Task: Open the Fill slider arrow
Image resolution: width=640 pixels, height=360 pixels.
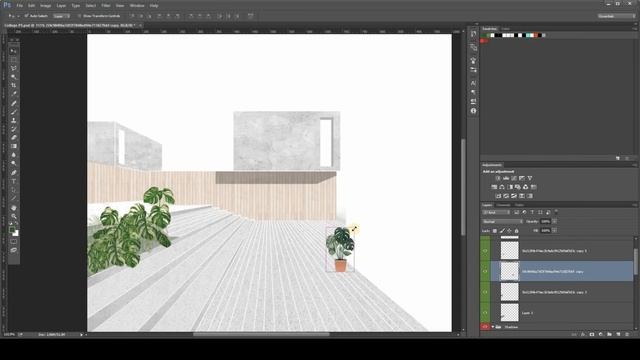Action: point(554,231)
